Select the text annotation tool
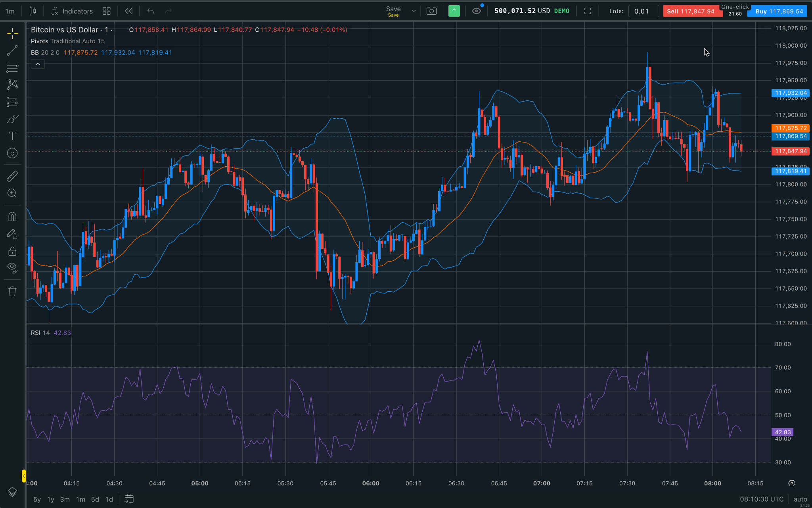Image resolution: width=812 pixels, height=508 pixels. pos(12,136)
